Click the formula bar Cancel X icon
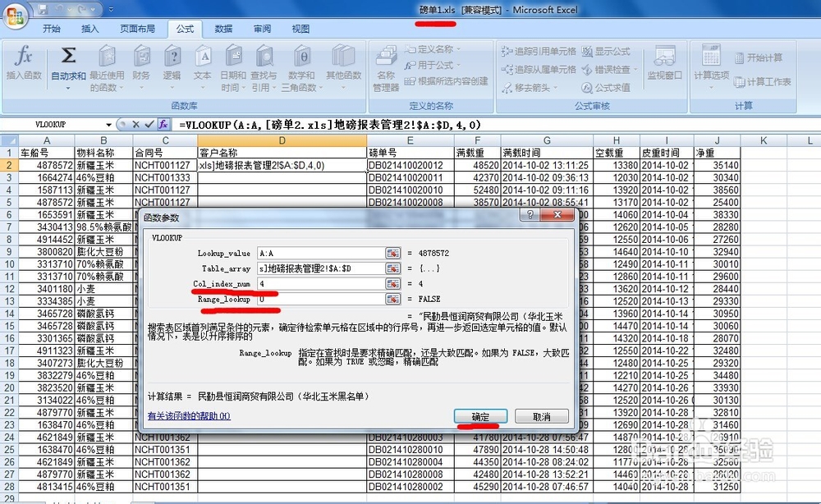 point(135,125)
